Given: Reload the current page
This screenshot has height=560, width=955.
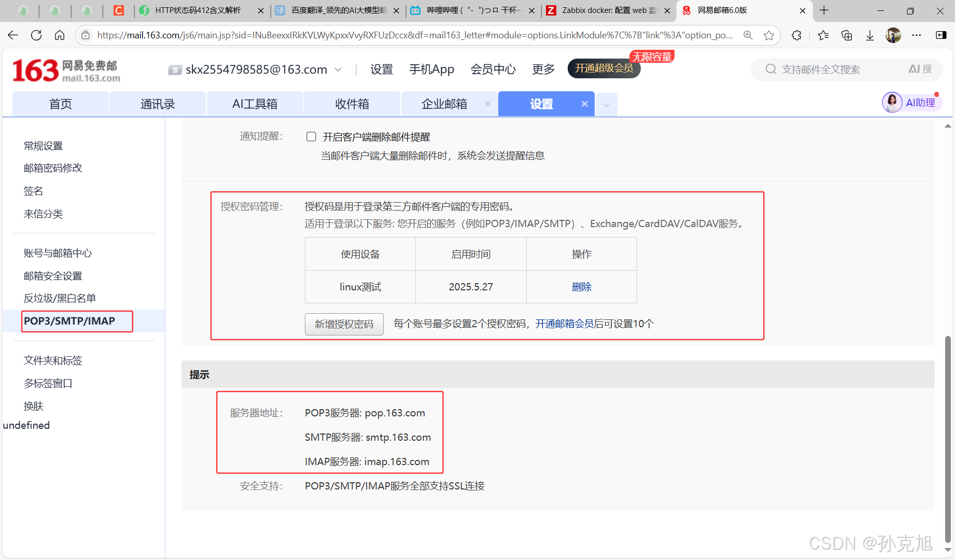Looking at the screenshot, I should 36,35.
